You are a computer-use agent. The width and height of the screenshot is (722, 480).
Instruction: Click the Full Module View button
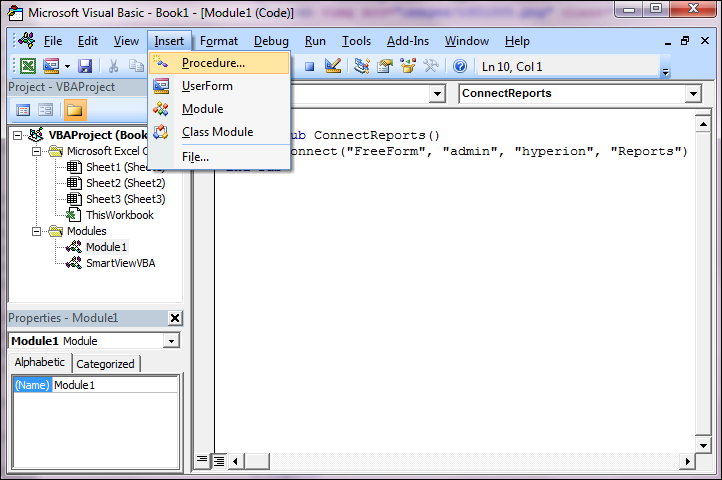tap(219, 460)
